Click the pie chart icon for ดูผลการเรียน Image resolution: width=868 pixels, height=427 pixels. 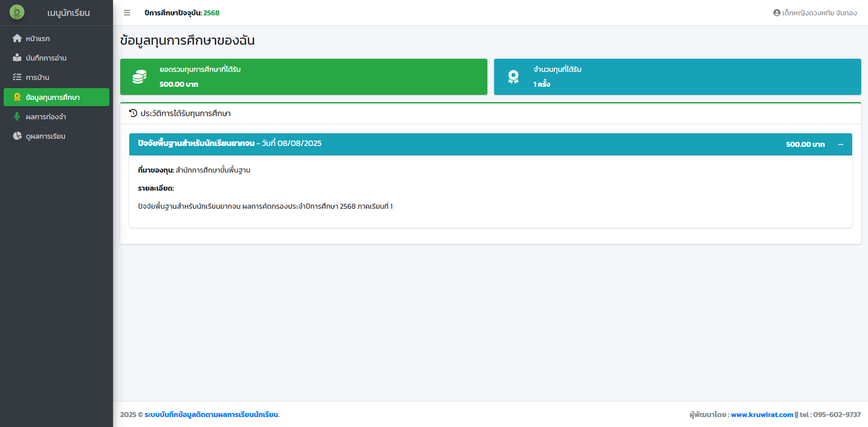coord(17,136)
